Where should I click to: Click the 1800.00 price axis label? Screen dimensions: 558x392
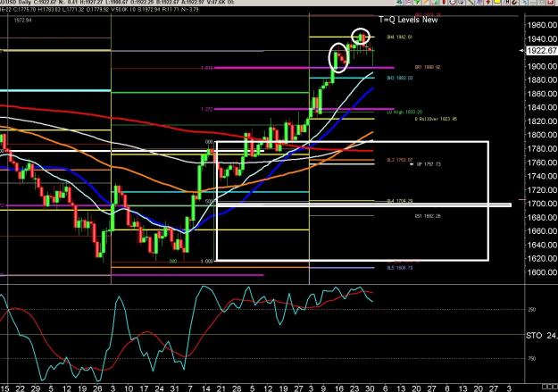point(542,135)
